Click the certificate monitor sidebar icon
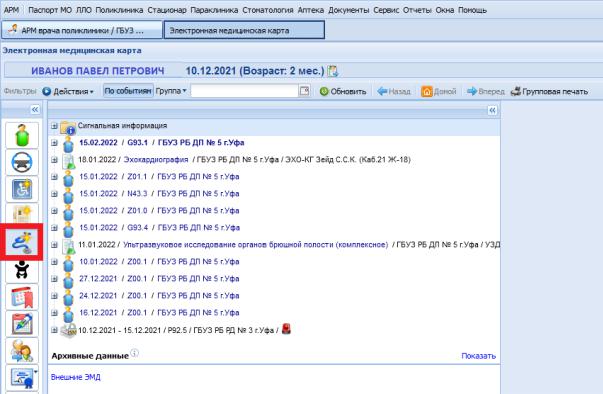This screenshot has width=603, height=394. 22,377
